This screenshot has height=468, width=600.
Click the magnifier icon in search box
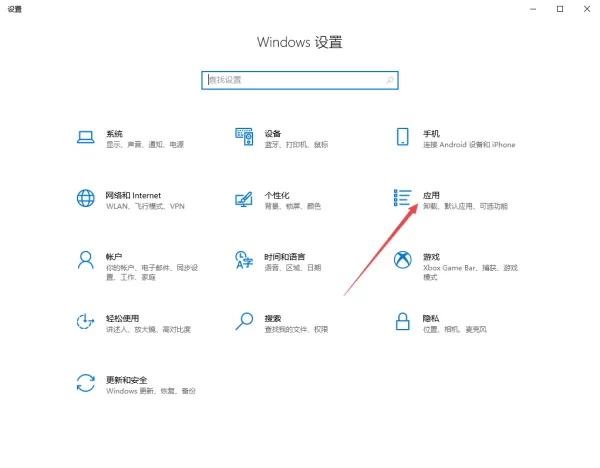point(390,80)
